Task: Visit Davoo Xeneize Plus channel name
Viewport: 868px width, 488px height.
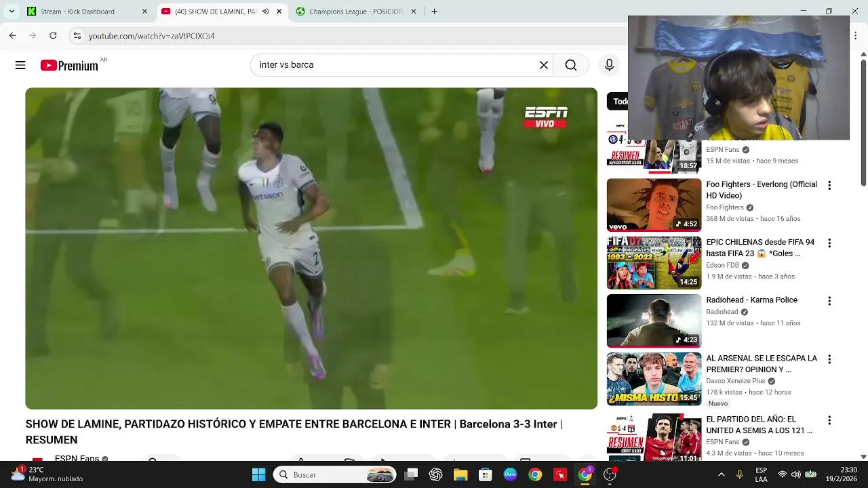Action: point(736,381)
